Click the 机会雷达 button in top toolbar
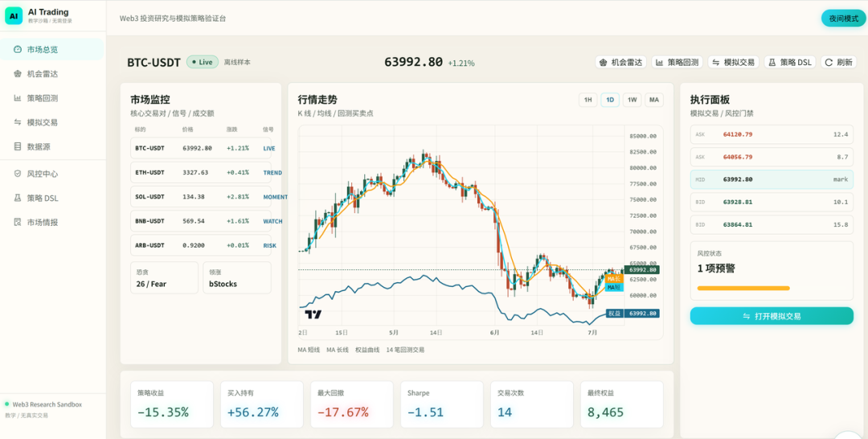The width and height of the screenshot is (868, 439). 620,62
